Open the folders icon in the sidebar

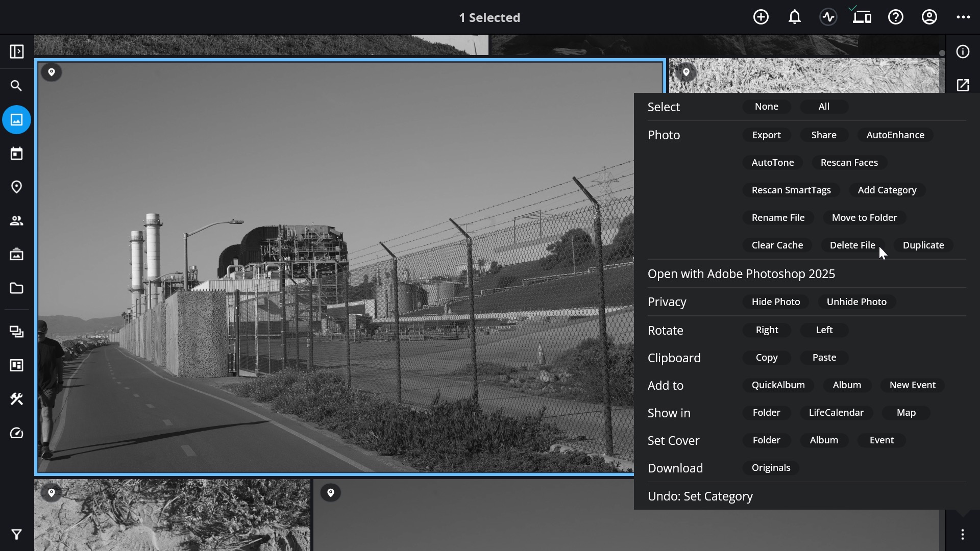click(16, 288)
